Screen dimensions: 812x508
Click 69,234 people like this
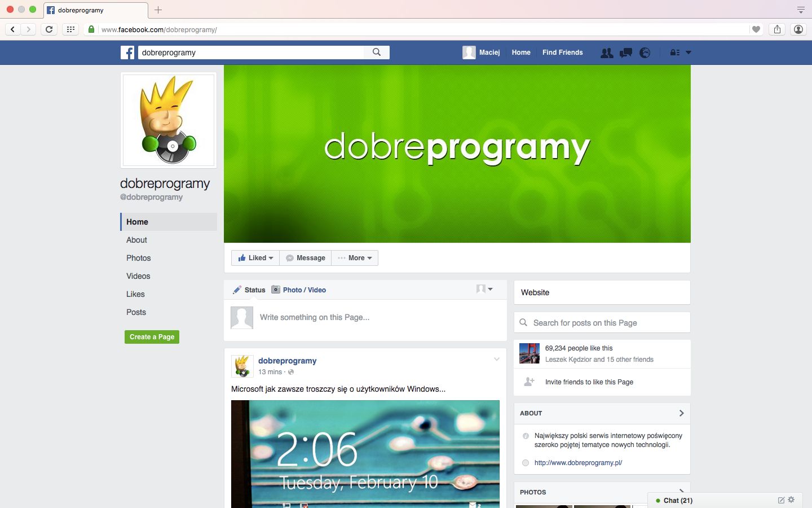point(579,348)
